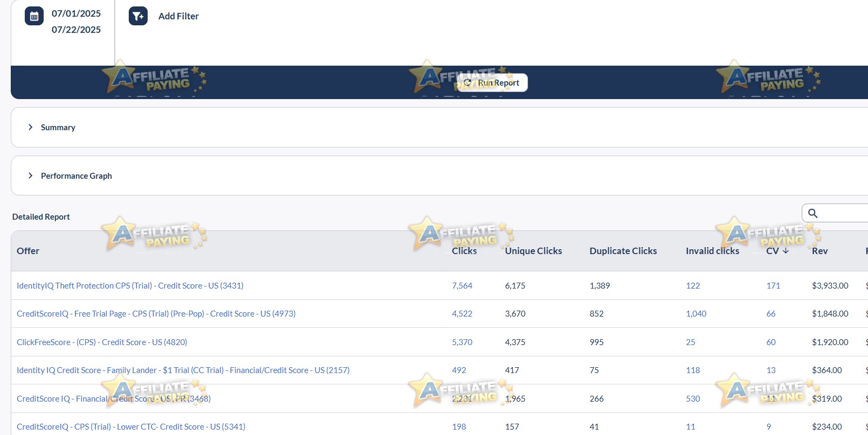Open CreditScoreIQ Free Trial Page offer
Viewport: 868px width, 435px height.
[156, 313]
